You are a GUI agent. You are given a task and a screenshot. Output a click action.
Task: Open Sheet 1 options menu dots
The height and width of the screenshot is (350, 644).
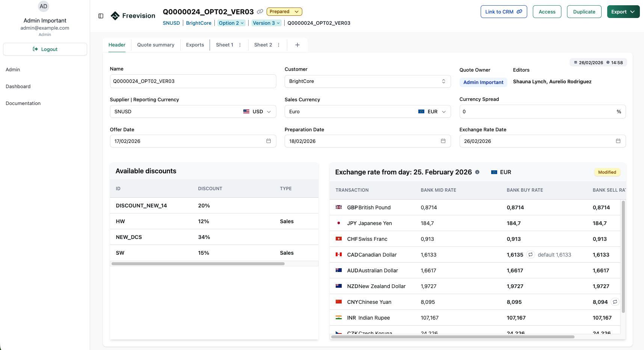point(240,45)
